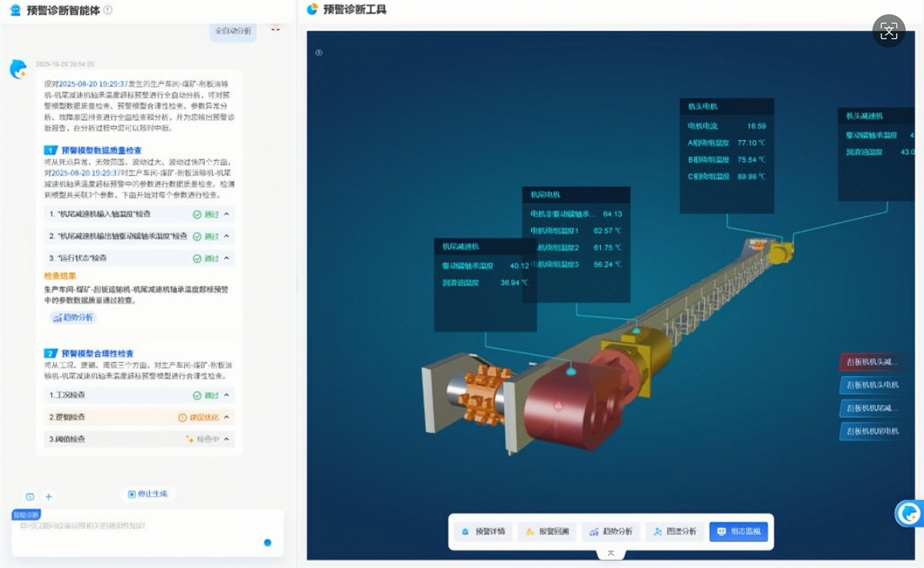Select the 报警回溯 tab
The height and width of the screenshot is (568, 924).
[x=547, y=532]
